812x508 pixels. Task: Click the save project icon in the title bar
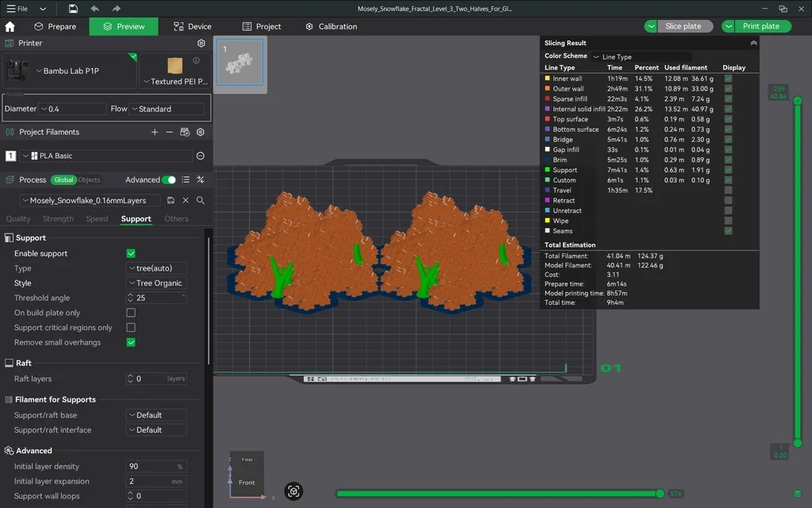pyautogui.click(x=73, y=9)
